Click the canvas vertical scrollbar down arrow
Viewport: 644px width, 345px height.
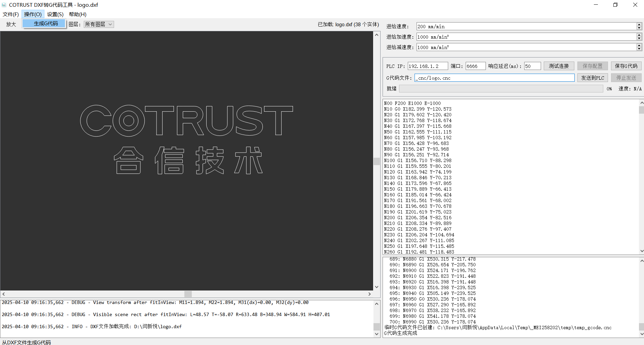point(377,287)
